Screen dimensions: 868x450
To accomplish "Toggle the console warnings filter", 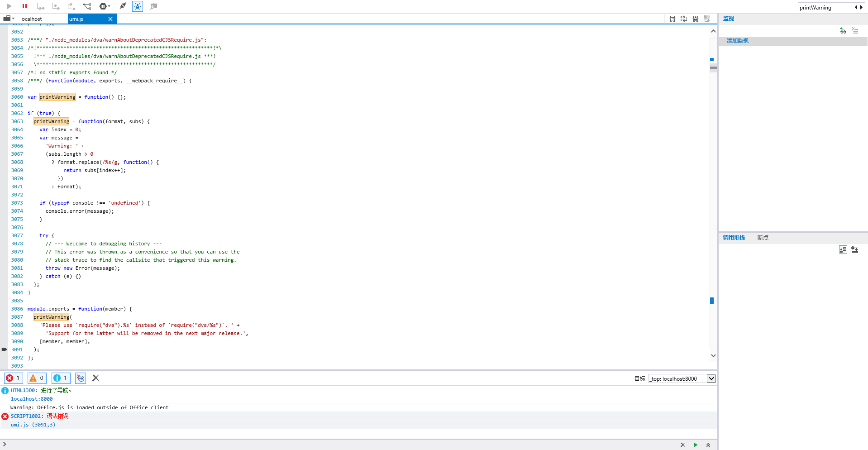I will tap(37, 378).
